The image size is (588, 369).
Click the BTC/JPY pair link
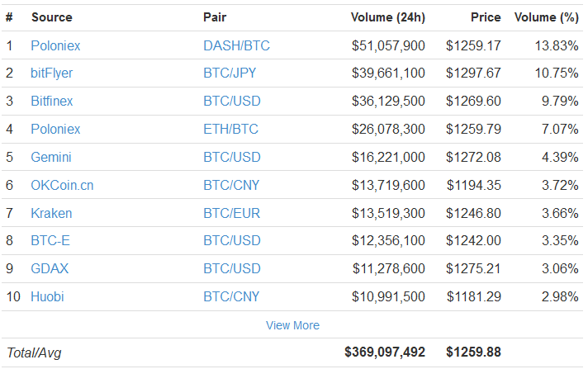(231, 73)
